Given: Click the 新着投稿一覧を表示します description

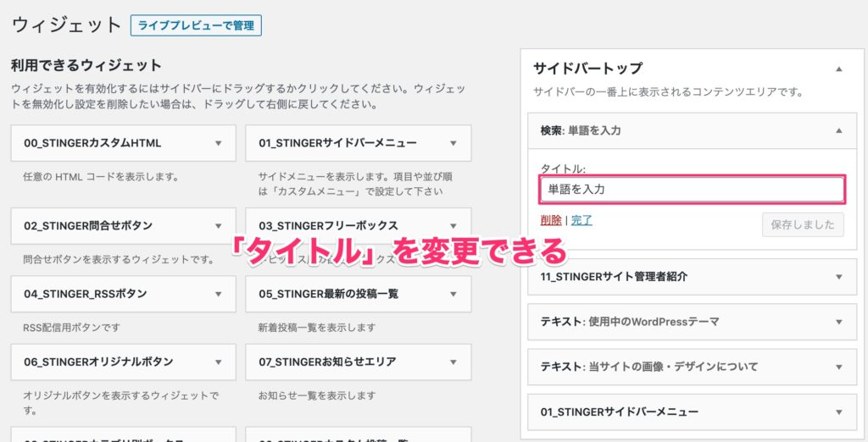Looking at the screenshot, I should 317,328.
